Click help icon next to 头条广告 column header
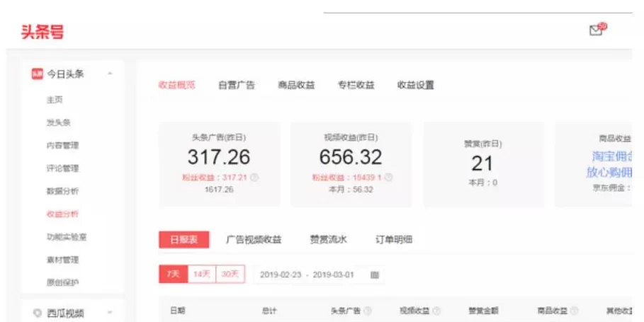Screen dimensions: 644x322 pyautogui.click(x=368, y=311)
